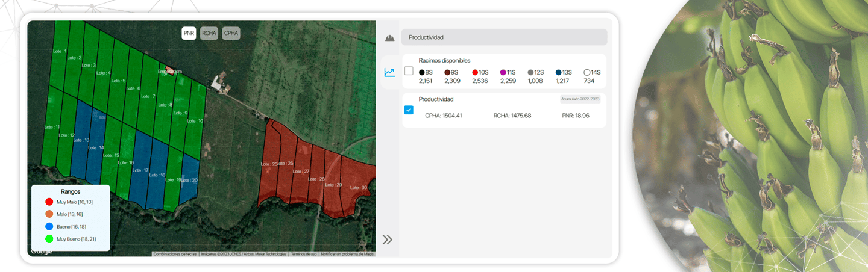Click the Racimos disponibles heading
The image size is (868, 272).
click(444, 61)
